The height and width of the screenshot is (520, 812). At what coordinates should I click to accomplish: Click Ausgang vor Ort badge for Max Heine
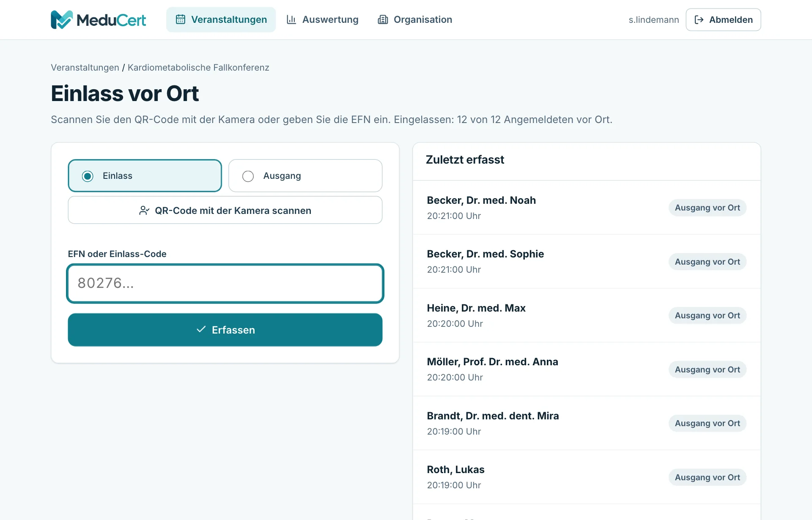707,315
